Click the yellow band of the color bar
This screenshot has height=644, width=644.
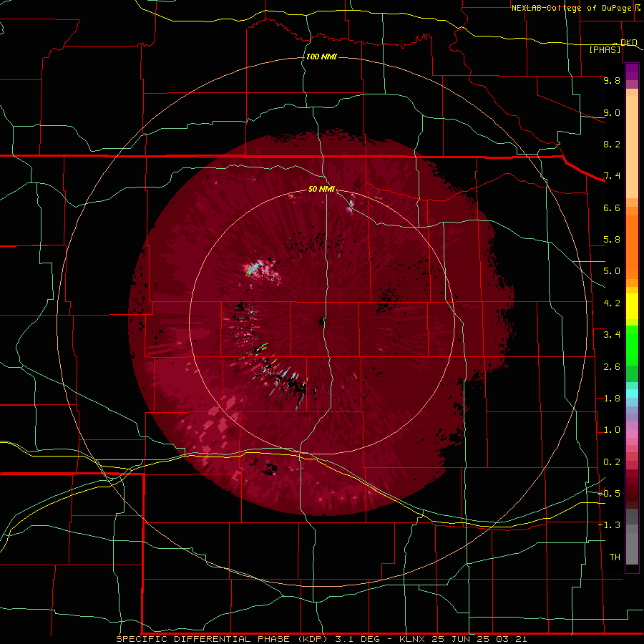(632, 306)
